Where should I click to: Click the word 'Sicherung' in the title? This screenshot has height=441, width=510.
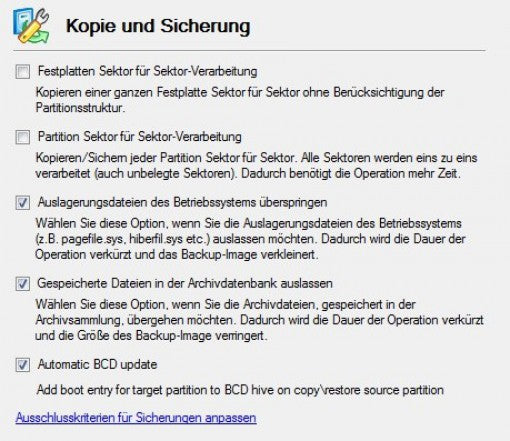(205, 26)
